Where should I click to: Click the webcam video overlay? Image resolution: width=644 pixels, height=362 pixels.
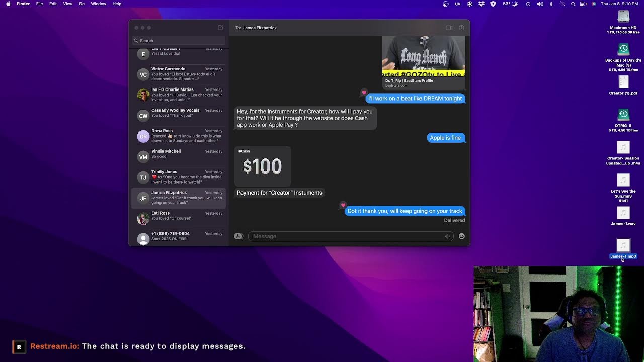(x=558, y=314)
